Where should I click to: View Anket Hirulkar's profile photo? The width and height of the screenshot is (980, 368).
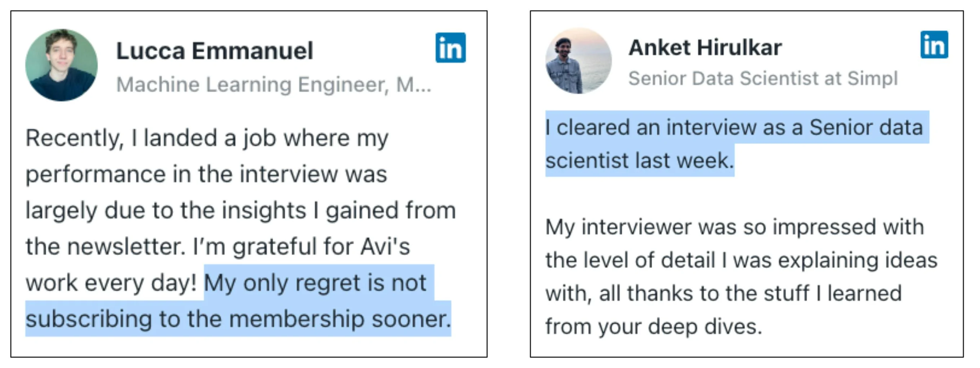pyautogui.click(x=578, y=61)
